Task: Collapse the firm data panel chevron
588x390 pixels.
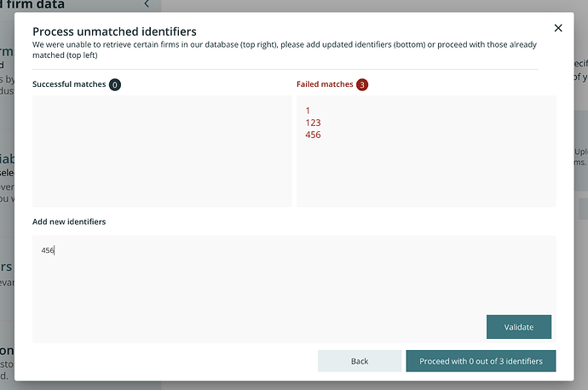Action: pos(146,4)
